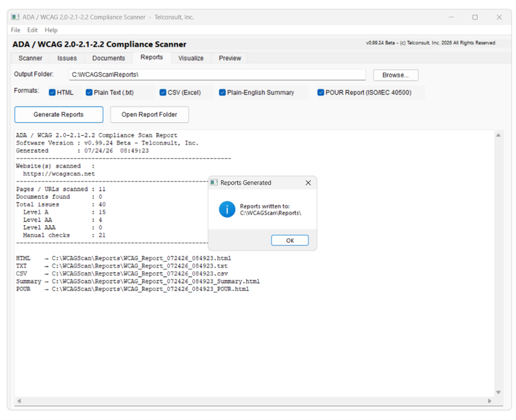Click the https://wcagscan.net line in report

coord(59,174)
